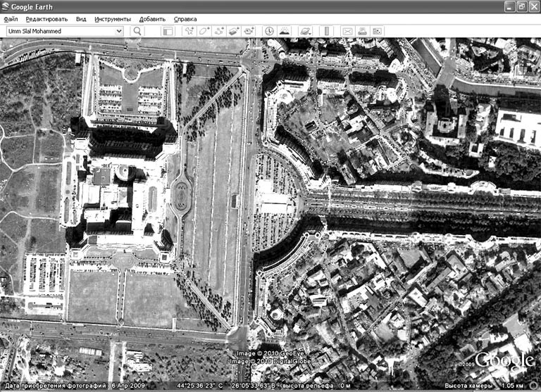Open the Файл menu
The image size is (541, 392).
click(x=11, y=19)
